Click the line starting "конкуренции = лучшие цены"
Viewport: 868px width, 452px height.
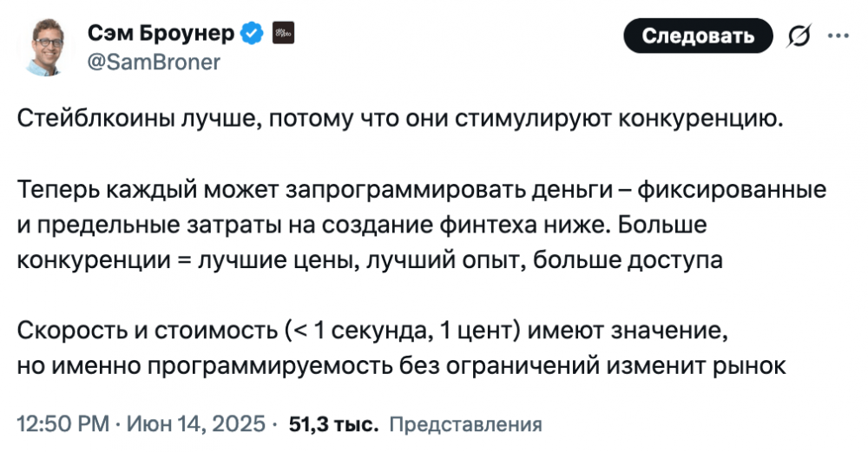pyautogui.click(x=370, y=259)
